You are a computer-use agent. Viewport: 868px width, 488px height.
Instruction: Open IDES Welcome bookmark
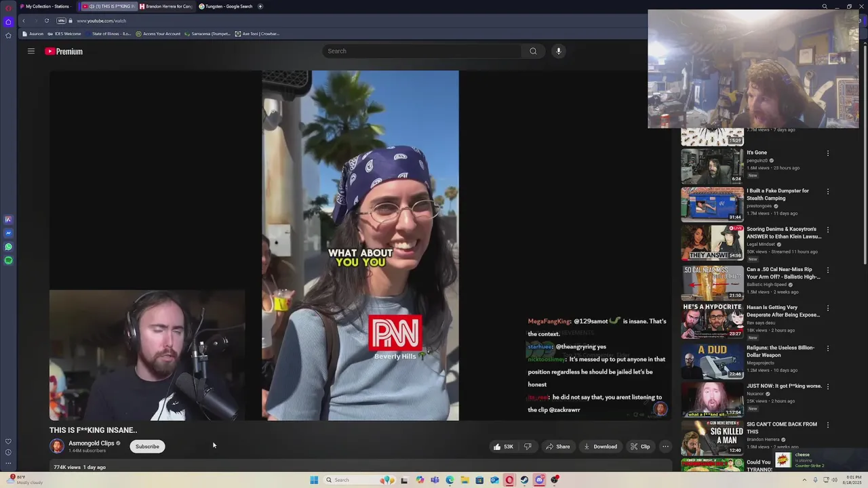coord(64,33)
